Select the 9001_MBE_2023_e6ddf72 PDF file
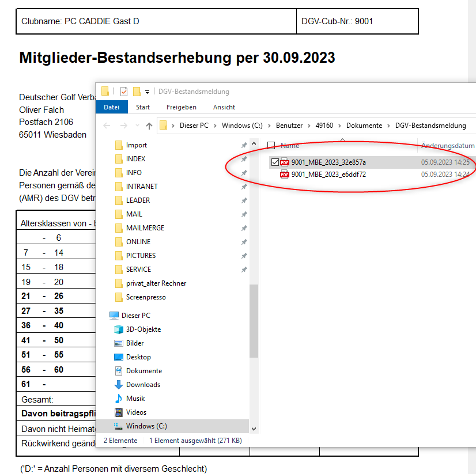 (328, 175)
